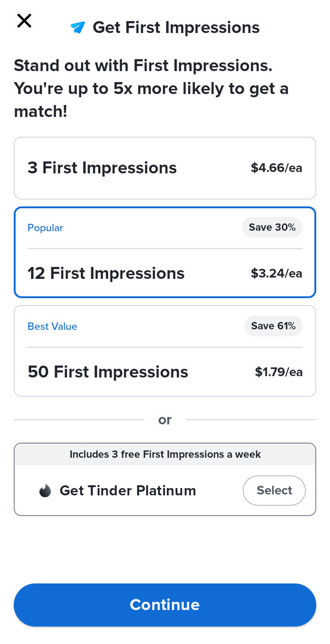The image size is (330, 644).
Task: Click the $1.79/ea price
Action: [x=279, y=372]
